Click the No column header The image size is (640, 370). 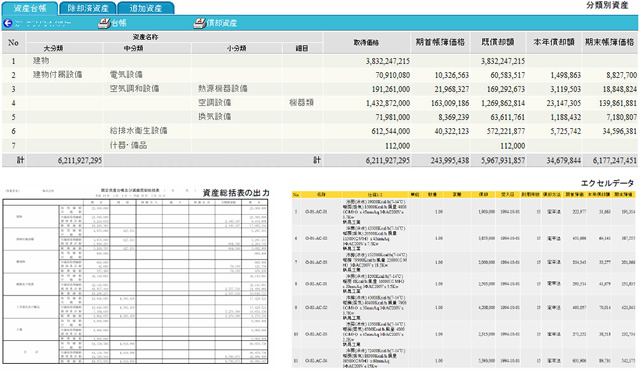tap(13, 42)
